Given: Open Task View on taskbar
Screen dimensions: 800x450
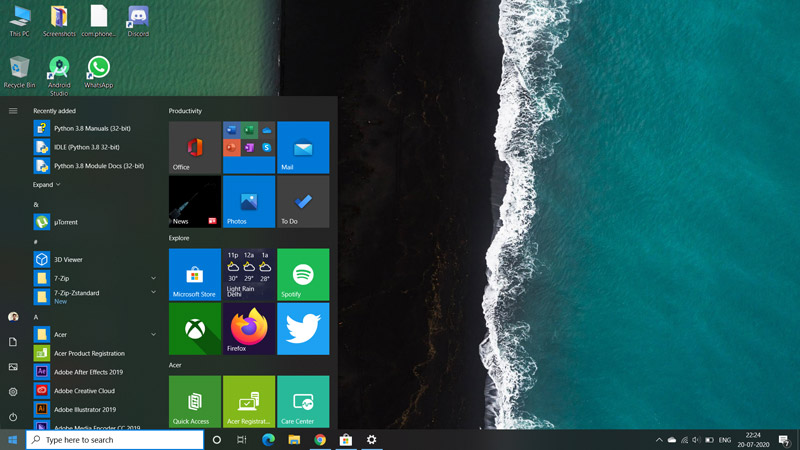Looking at the screenshot, I should click(x=242, y=440).
